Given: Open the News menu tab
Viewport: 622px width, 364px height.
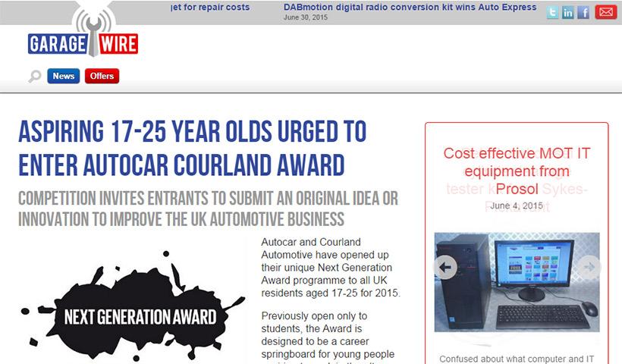Looking at the screenshot, I should (64, 76).
